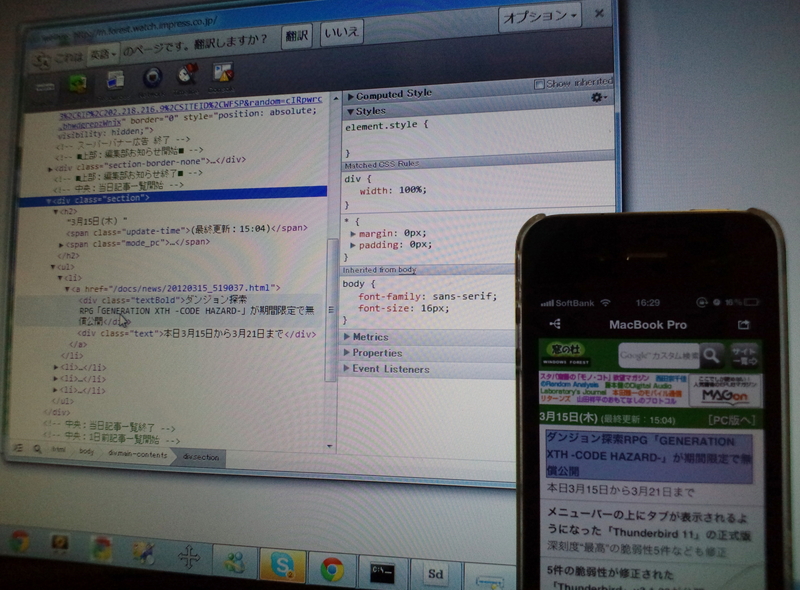Collapse the div class="section" node
800x590 pixels.
point(48,201)
